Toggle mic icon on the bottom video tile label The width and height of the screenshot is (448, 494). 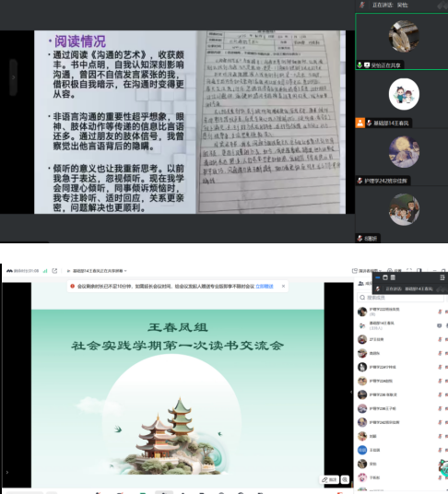click(x=360, y=239)
